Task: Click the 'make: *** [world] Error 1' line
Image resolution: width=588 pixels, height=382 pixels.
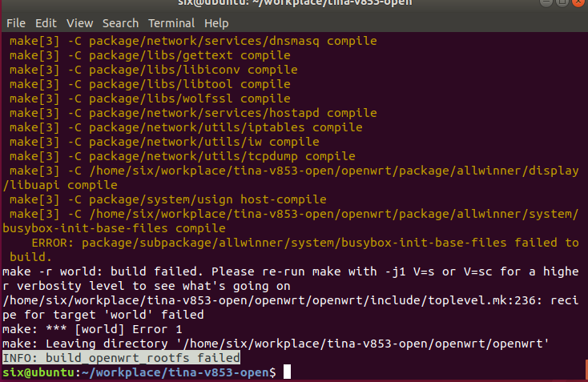Action: 92,329
